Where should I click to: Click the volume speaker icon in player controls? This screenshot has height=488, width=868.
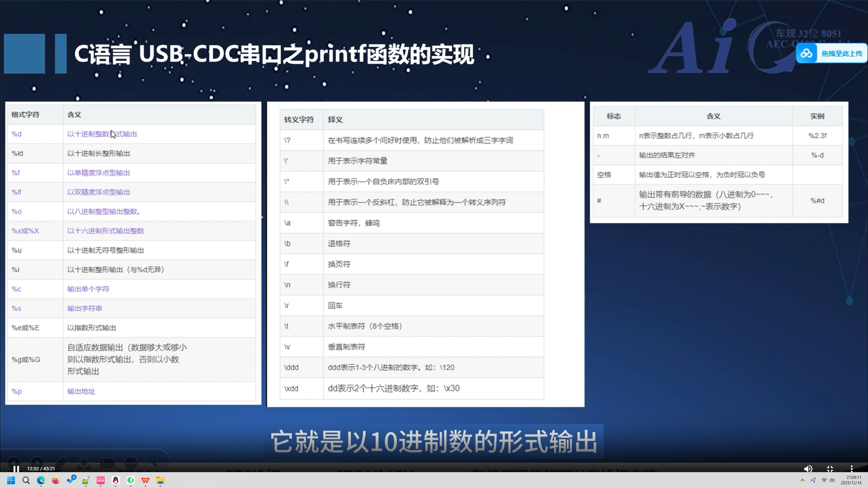(808, 469)
